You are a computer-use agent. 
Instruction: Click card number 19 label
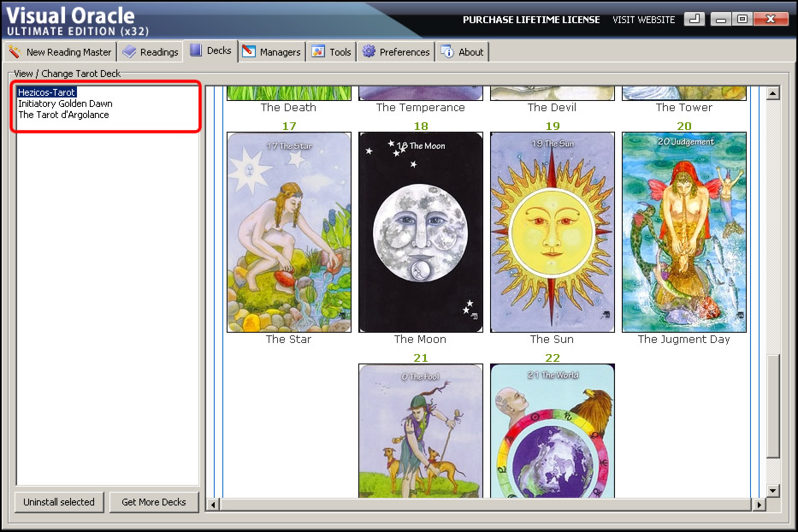tap(553, 126)
